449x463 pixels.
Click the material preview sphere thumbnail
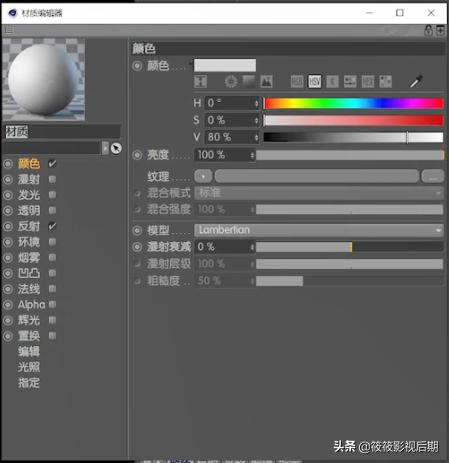click(x=44, y=79)
